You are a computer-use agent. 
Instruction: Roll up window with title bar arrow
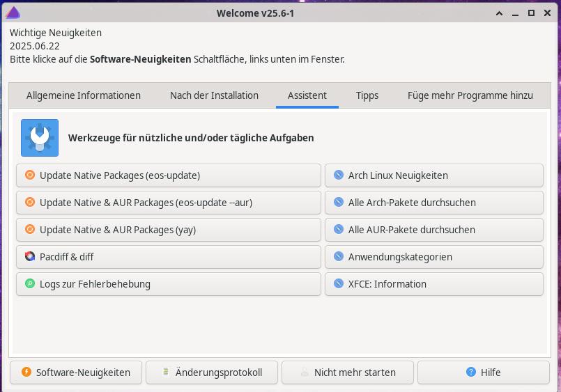tap(499, 13)
